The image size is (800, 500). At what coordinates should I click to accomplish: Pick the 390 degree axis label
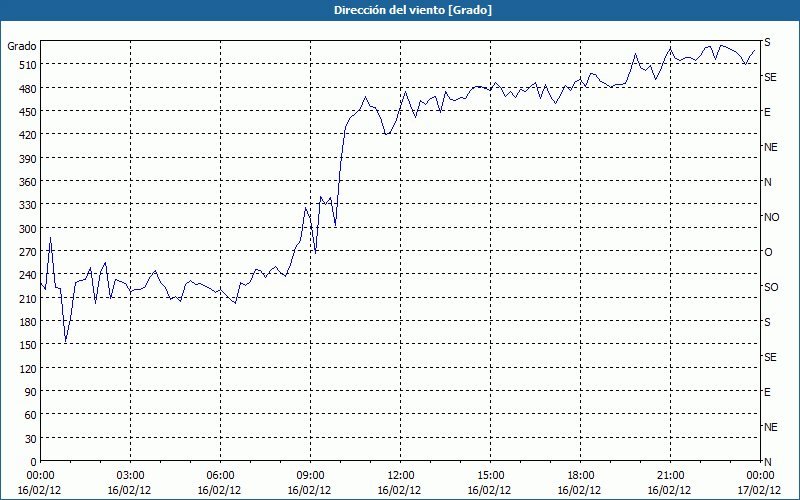pyautogui.click(x=28, y=159)
